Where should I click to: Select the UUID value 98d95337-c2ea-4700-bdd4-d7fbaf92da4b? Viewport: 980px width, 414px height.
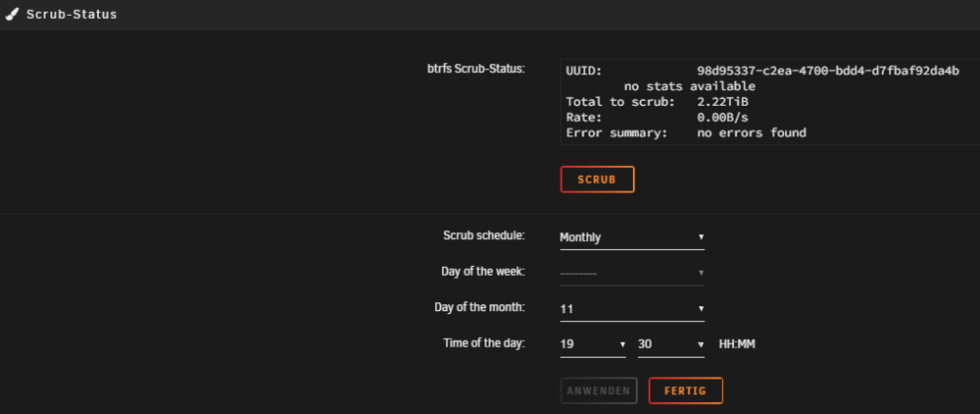coord(828,70)
